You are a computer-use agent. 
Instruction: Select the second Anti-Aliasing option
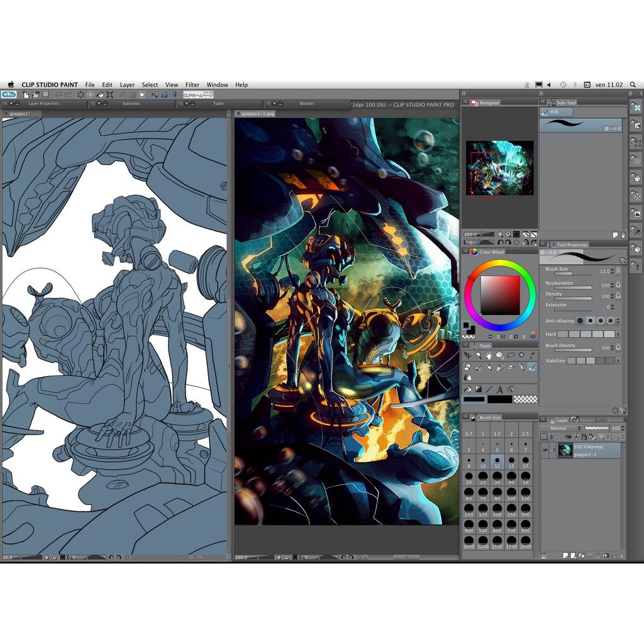coord(591,321)
